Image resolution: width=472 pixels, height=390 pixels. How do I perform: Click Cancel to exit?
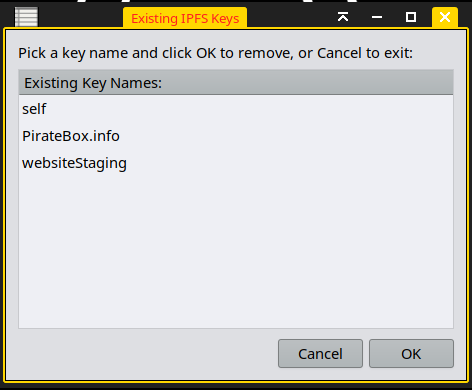320,354
